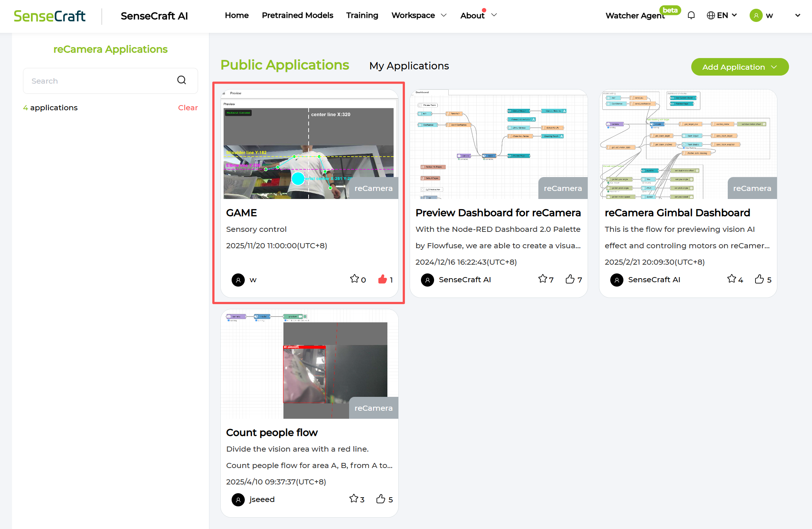The height and width of the screenshot is (529, 812).
Task: Click the green user avatar icon
Action: pos(756,15)
